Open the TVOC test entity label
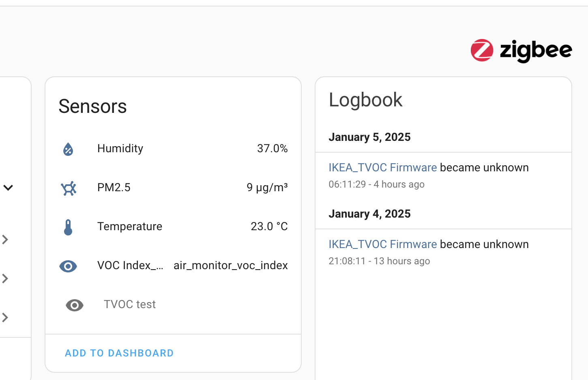Image resolution: width=588 pixels, height=380 pixels. (130, 304)
